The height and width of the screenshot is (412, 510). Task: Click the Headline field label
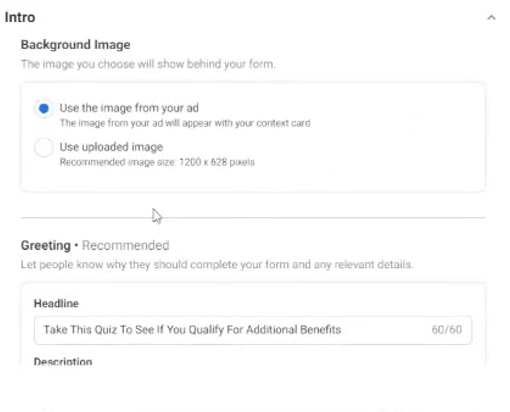pos(56,303)
